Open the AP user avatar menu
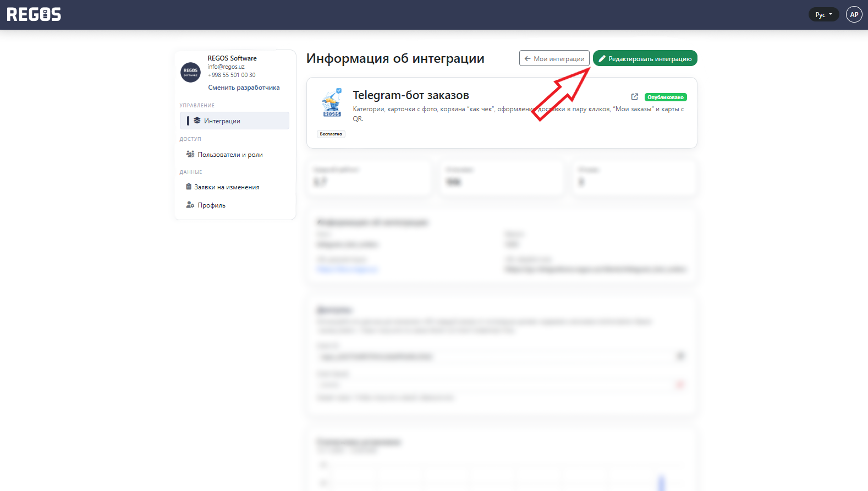Screen dimensions: 868x491 (x=854, y=15)
